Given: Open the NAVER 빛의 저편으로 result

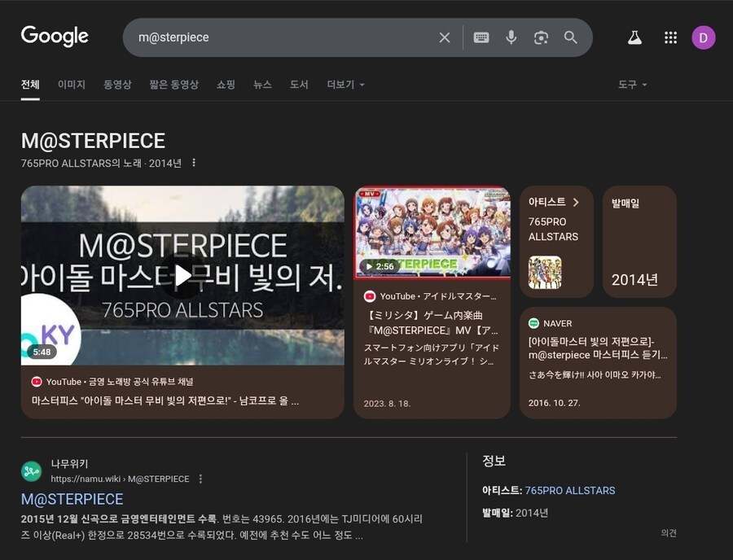Looking at the screenshot, I should coord(598,348).
